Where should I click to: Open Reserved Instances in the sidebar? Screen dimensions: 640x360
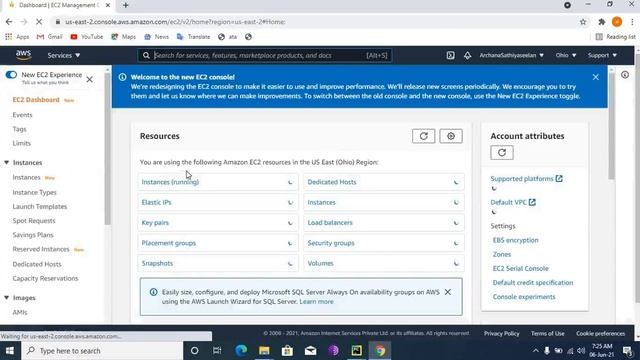41,249
